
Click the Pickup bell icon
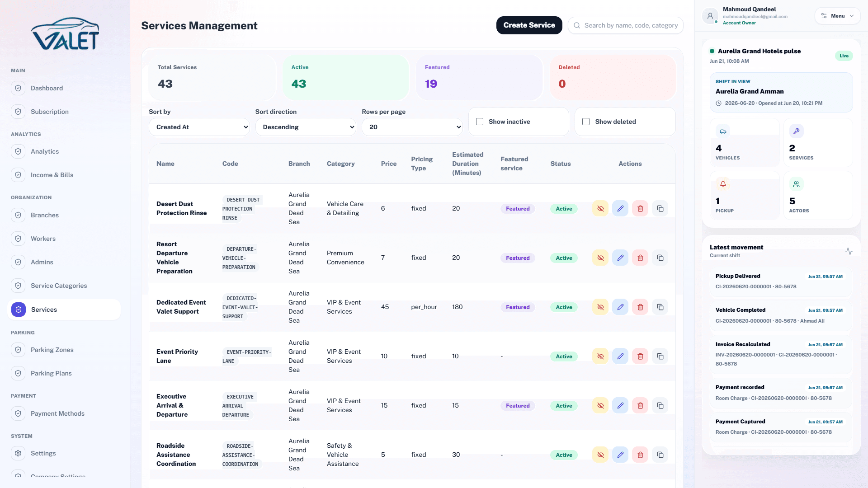(x=723, y=184)
